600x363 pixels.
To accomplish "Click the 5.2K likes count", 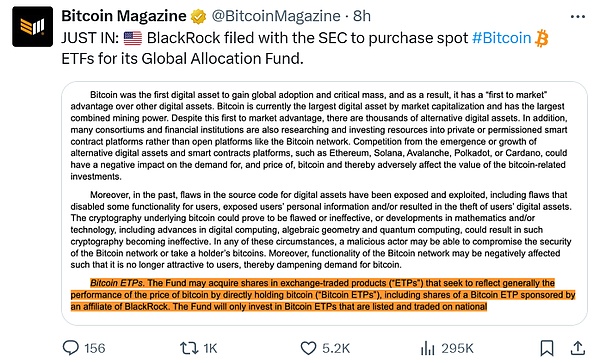I will coord(336,348).
